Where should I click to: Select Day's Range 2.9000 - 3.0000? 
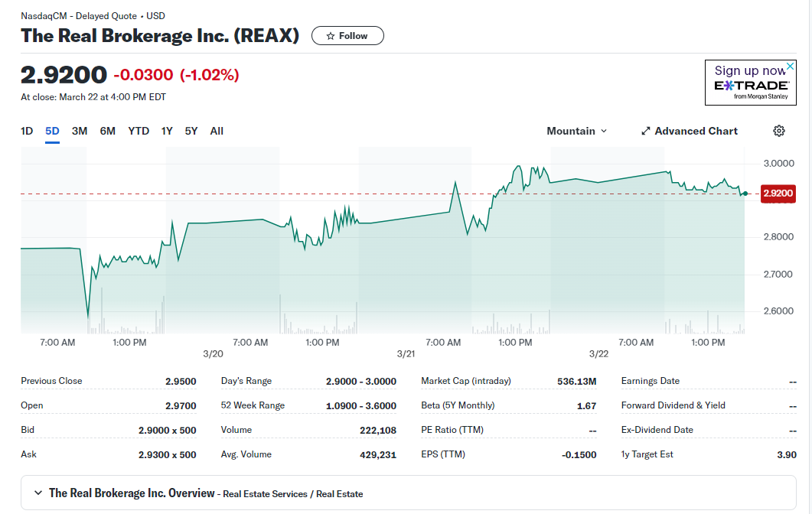tap(361, 382)
